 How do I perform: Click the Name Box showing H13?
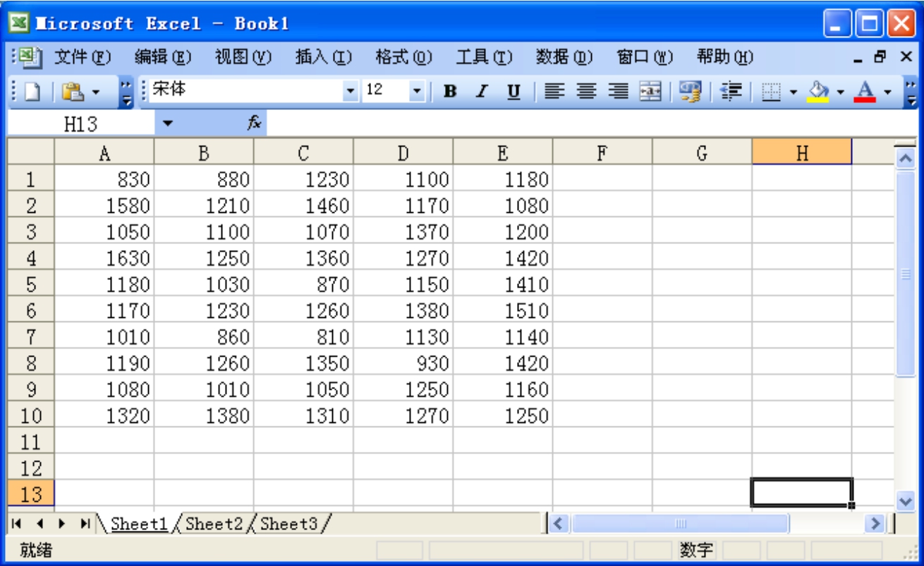coord(80,124)
